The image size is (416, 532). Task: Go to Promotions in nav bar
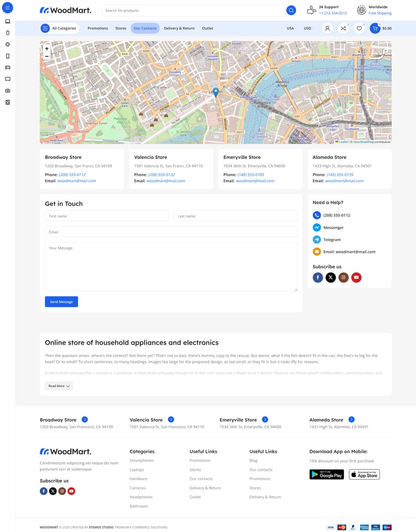pyautogui.click(x=98, y=28)
